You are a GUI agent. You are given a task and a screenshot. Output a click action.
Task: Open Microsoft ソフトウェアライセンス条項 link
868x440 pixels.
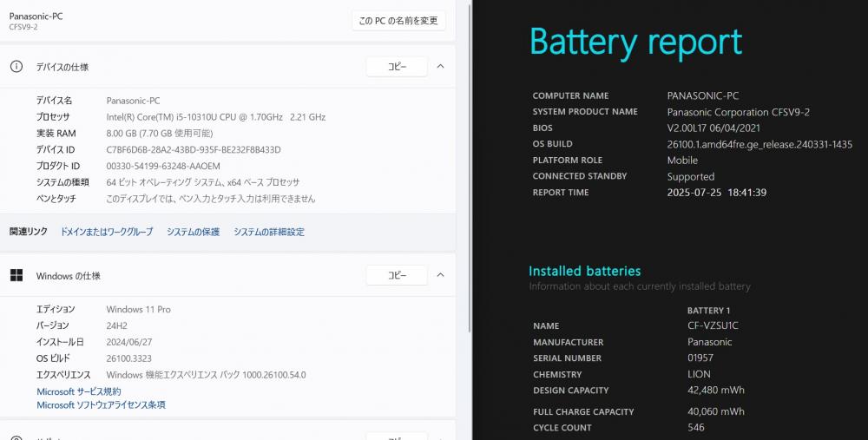click(101, 405)
